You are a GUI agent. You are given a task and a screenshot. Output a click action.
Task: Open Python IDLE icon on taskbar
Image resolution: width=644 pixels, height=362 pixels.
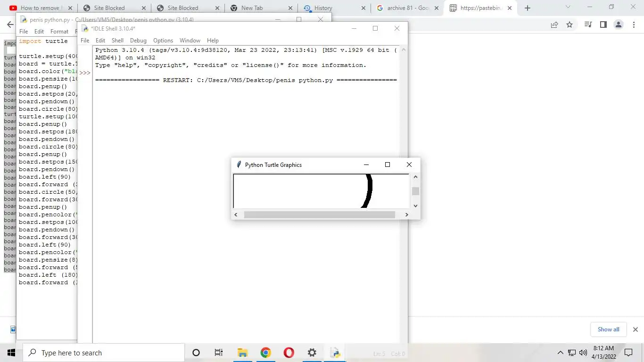[335, 353]
